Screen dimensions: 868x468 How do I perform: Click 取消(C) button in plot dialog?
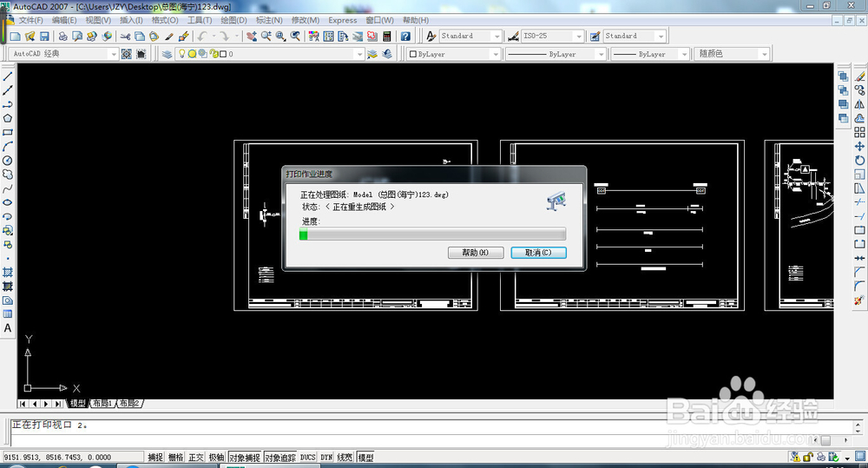tap(538, 253)
